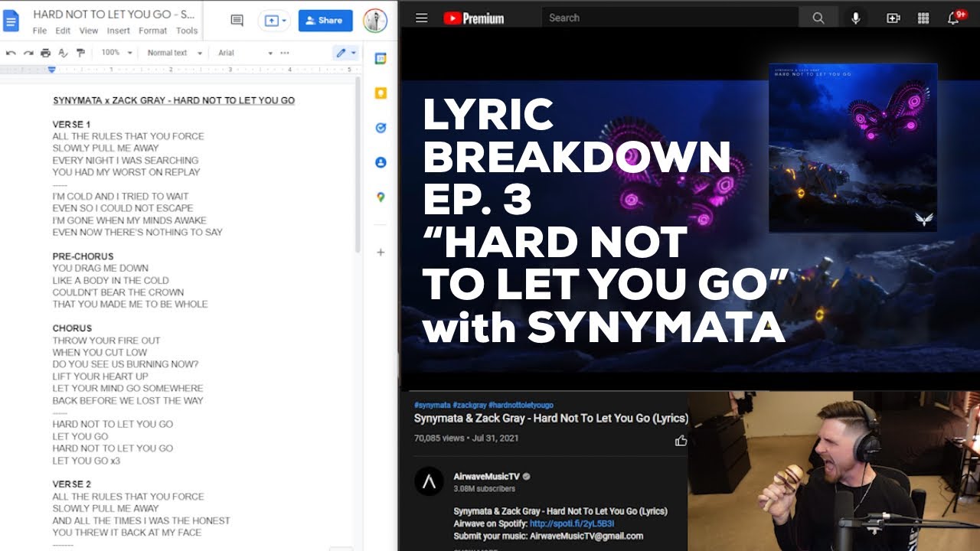
Task: Open Google Maps side panel
Action: point(381,197)
